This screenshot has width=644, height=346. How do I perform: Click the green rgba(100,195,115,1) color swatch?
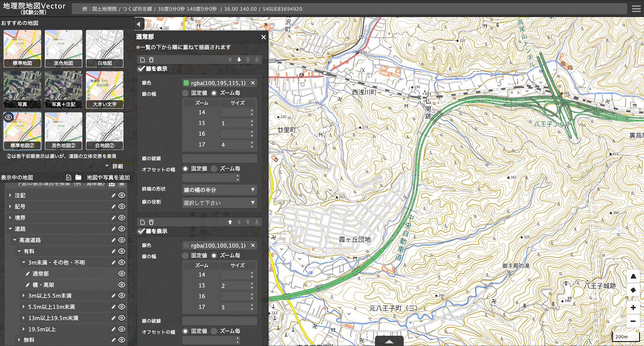point(186,83)
